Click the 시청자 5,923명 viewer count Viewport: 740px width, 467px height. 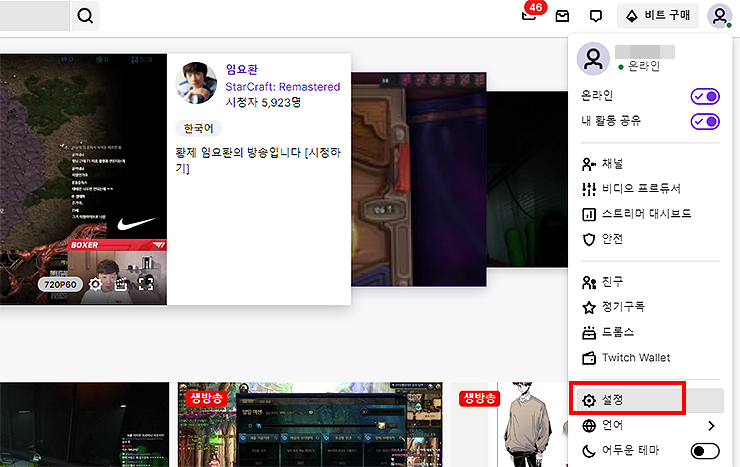263,102
